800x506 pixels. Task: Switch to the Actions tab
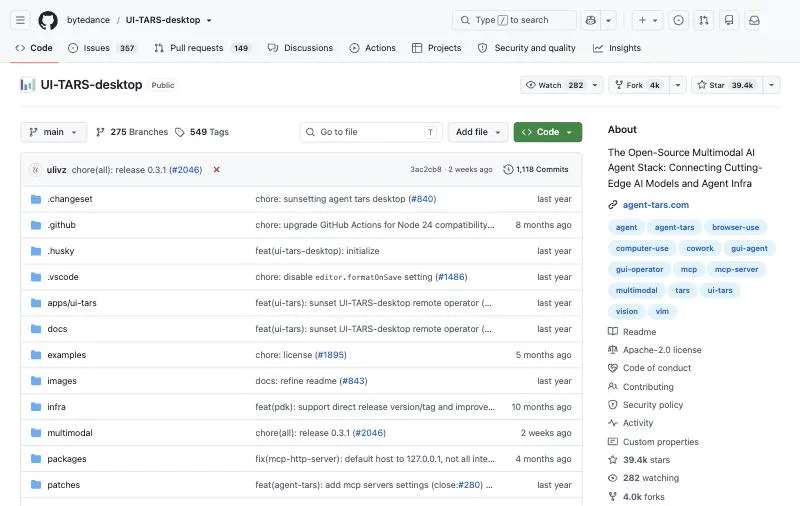pos(372,48)
